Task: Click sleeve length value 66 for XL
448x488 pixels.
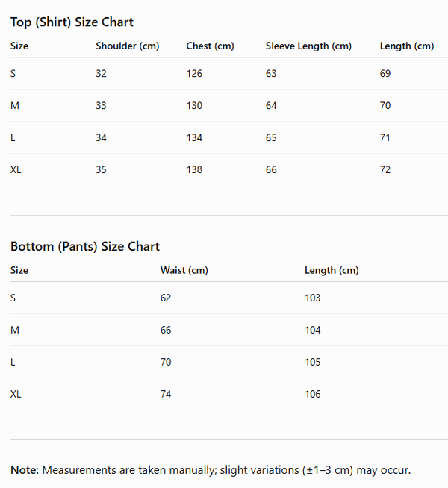Action: [x=271, y=169]
